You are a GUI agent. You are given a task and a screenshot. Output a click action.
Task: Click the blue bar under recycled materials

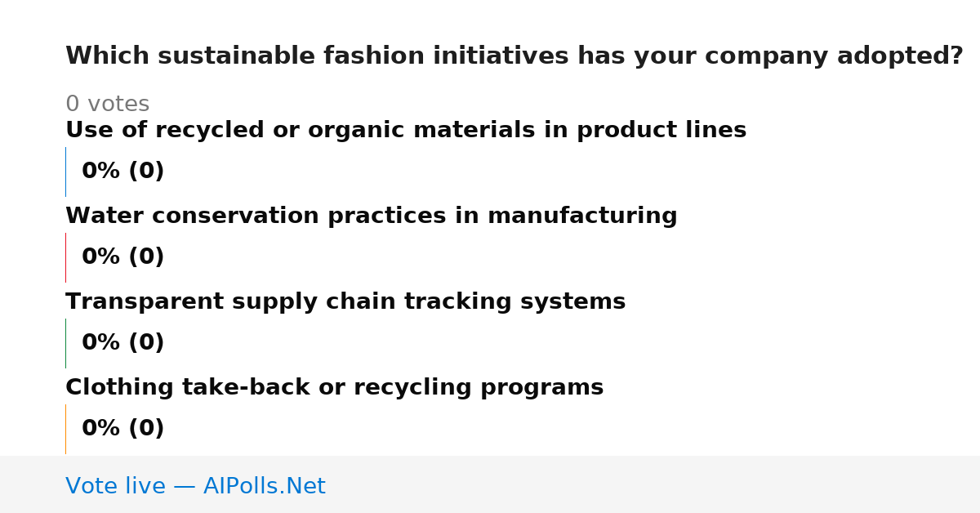[x=65, y=172]
